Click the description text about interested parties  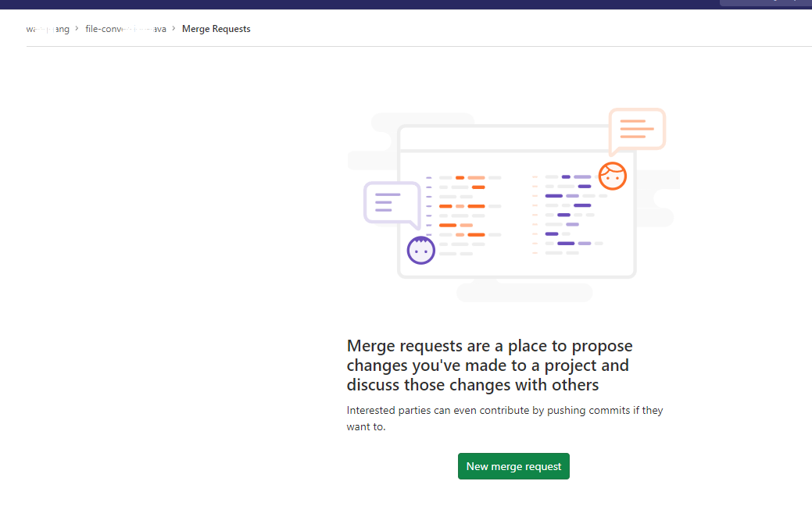(x=504, y=418)
